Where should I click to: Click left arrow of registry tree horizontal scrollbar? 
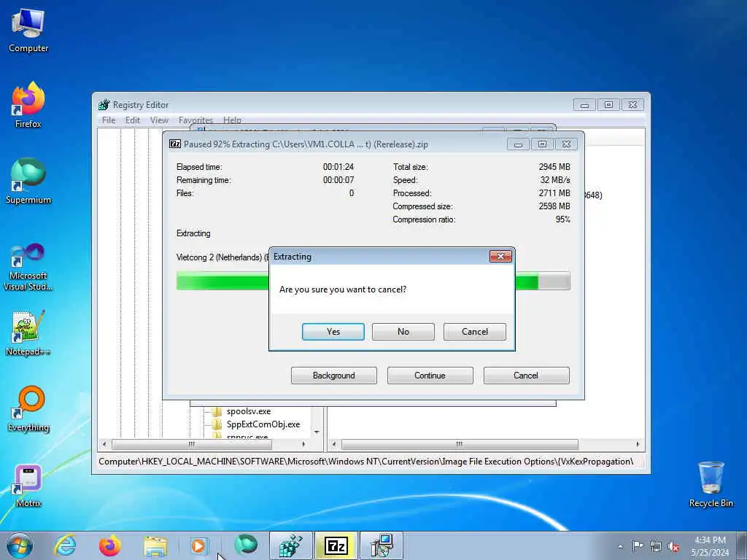click(x=104, y=444)
